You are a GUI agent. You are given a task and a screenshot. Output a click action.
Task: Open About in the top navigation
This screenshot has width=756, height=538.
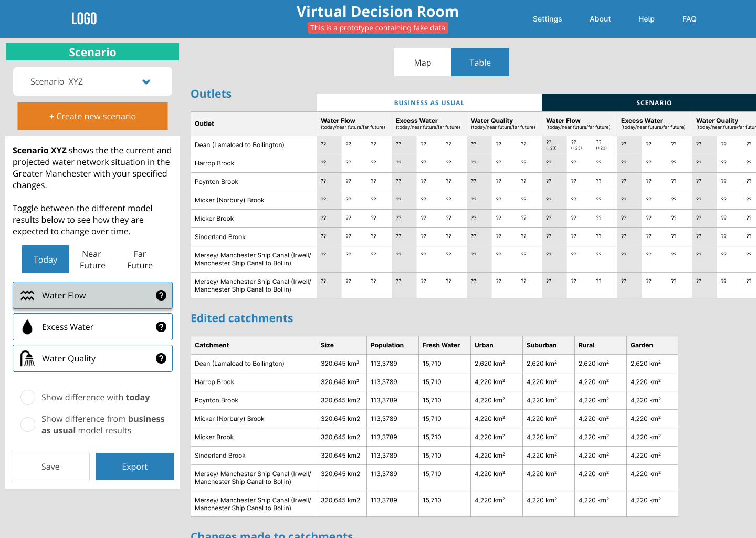pyautogui.click(x=600, y=19)
